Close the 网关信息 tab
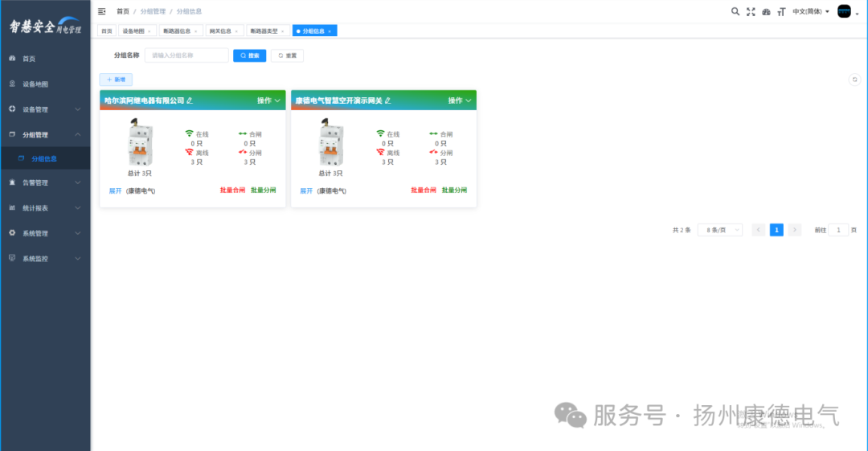868x451 pixels. pyautogui.click(x=236, y=31)
